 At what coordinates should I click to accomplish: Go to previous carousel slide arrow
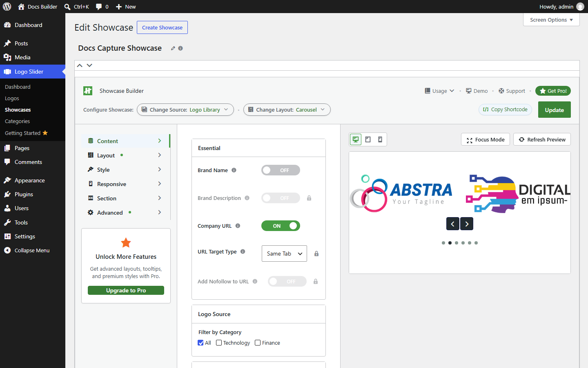[452, 224]
